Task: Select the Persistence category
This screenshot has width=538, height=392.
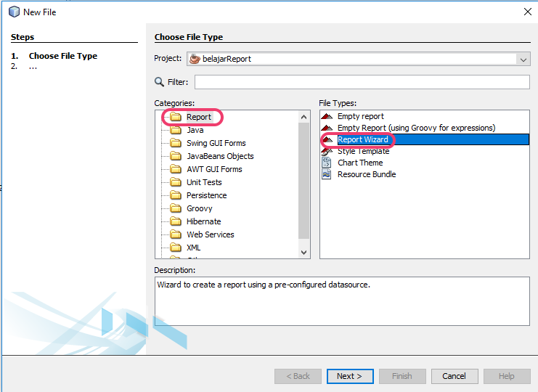Action: 206,195
